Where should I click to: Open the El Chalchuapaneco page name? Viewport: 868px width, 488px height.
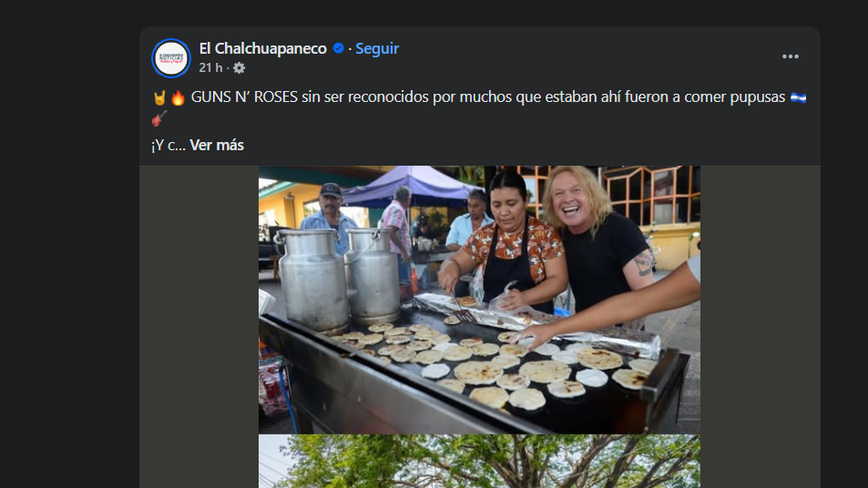(x=263, y=48)
